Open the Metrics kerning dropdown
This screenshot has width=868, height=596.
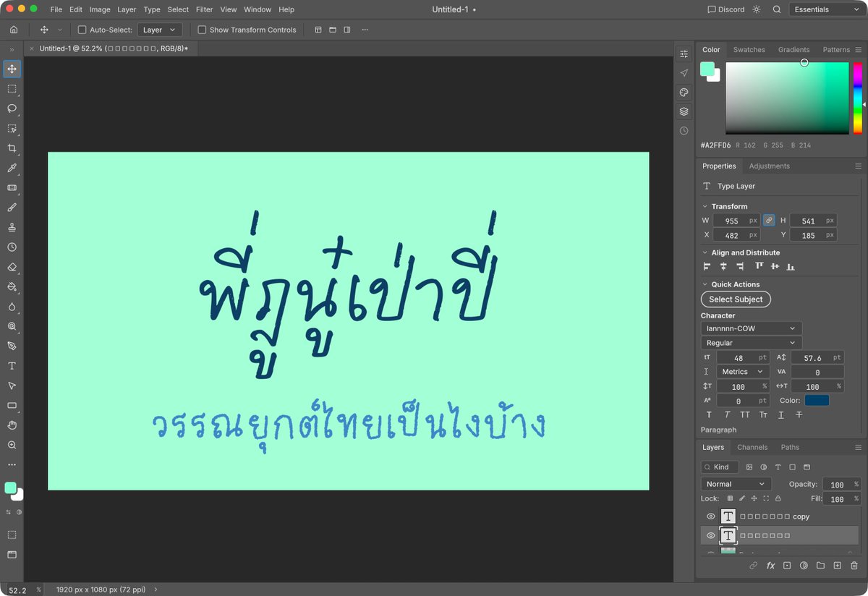(x=742, y=372)
